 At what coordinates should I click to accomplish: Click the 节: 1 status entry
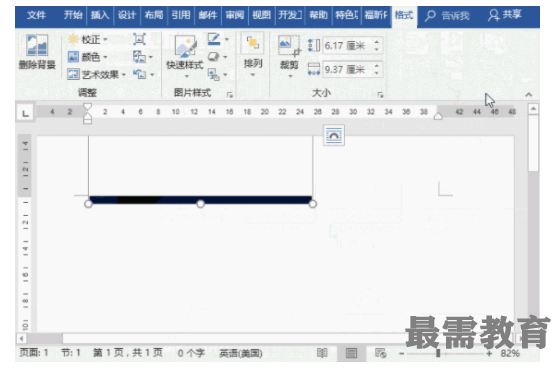coord(71,353)
